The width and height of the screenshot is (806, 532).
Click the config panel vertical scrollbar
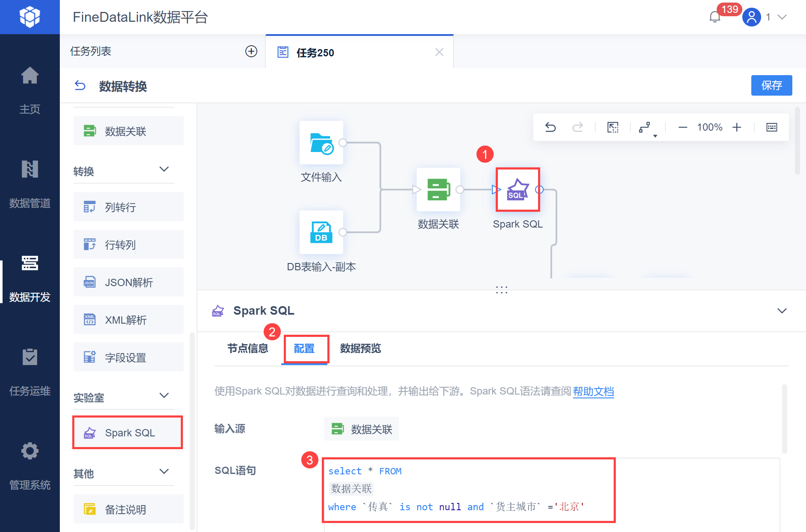click(785, 418)
